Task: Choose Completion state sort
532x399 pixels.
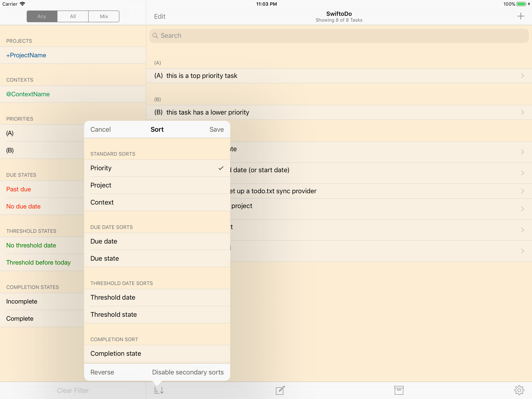Action: (157, 353)
